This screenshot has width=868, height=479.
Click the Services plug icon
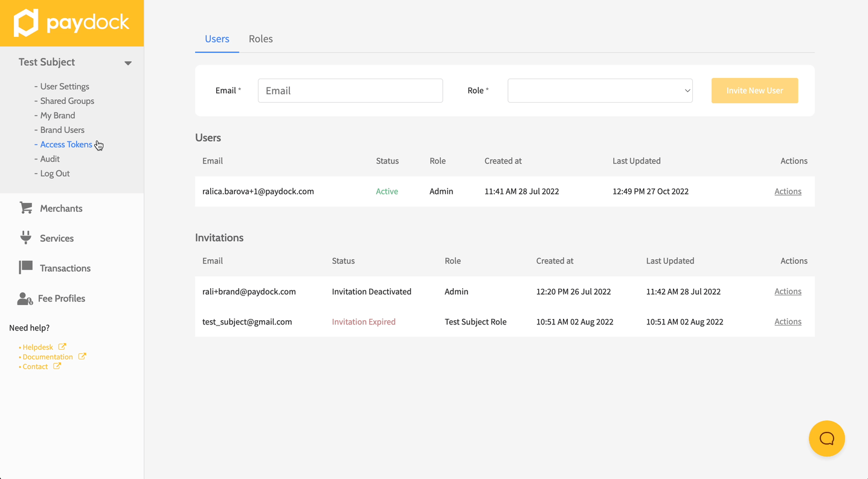(x=26, y=238)
